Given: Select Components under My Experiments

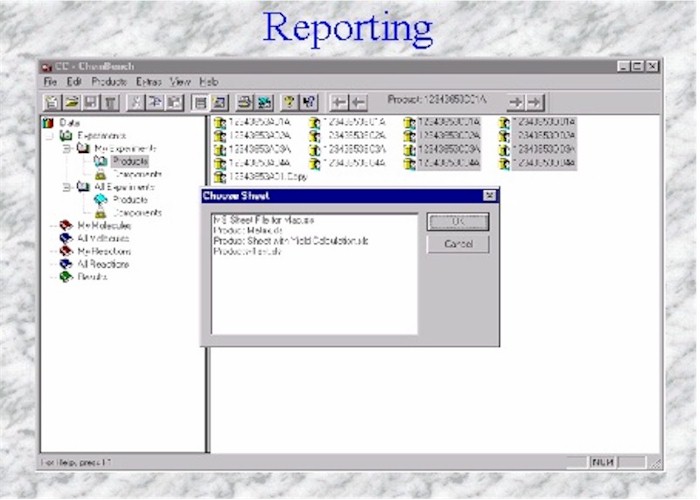Looking at the screenshot, I should point(135,173).
